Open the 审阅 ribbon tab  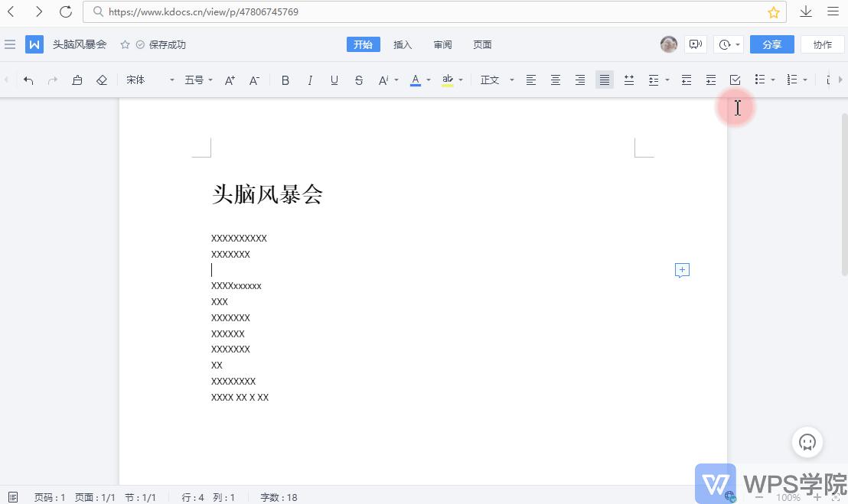tap(442, 44)
